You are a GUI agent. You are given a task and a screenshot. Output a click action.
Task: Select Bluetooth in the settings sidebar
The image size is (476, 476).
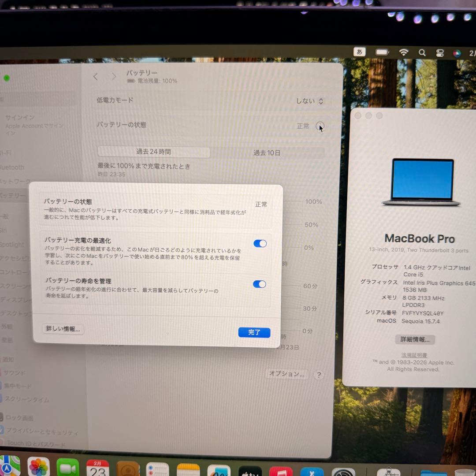click(12, 167)
